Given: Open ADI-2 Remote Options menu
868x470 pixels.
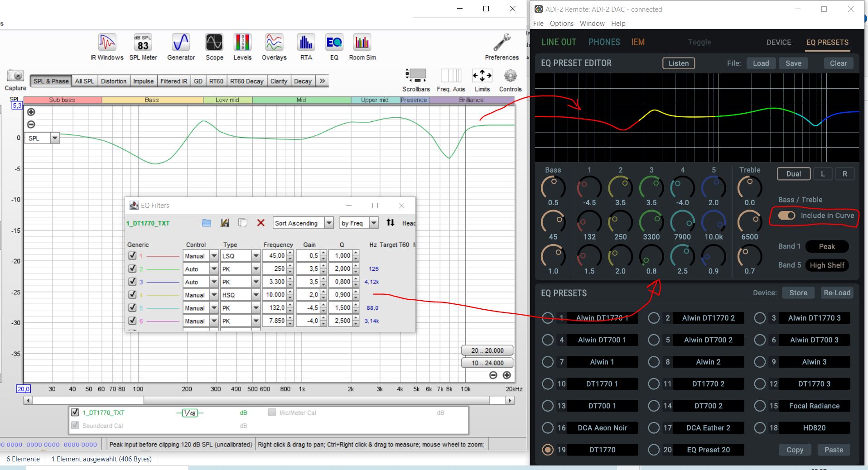Looking at the screenshot, I should click(x=561, y=24).
